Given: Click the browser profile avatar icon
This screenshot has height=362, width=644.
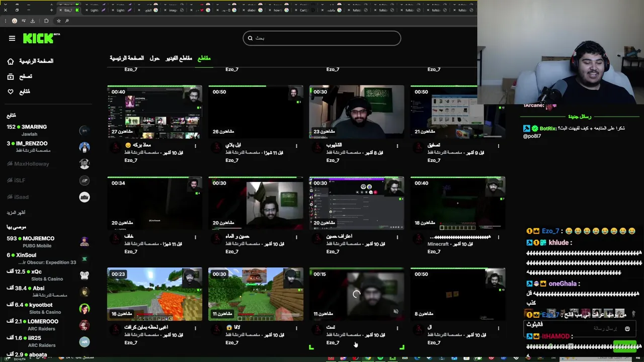Looking at the screenshot, I should (15, 21).
